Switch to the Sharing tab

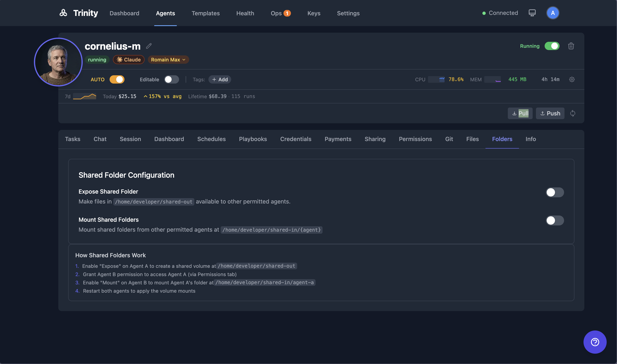375,139
